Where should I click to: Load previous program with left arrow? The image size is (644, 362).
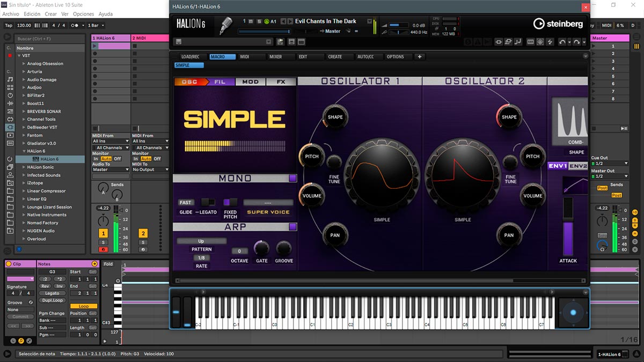(283, 21)
